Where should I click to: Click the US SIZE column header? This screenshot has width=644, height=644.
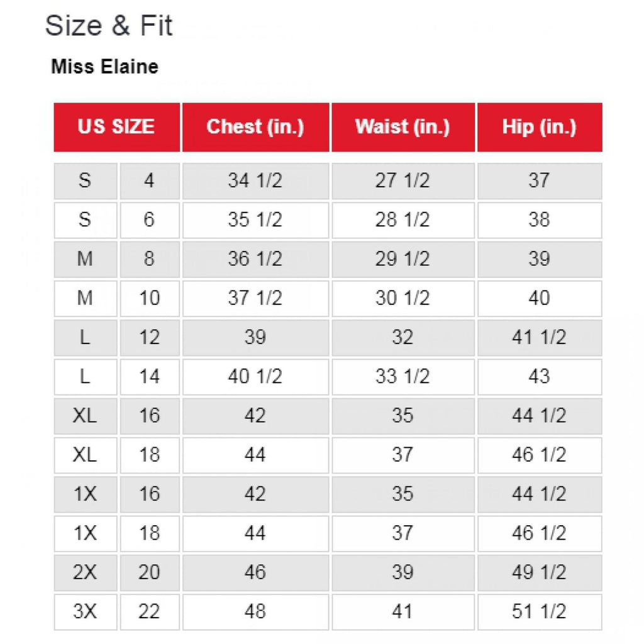[116, 127]
